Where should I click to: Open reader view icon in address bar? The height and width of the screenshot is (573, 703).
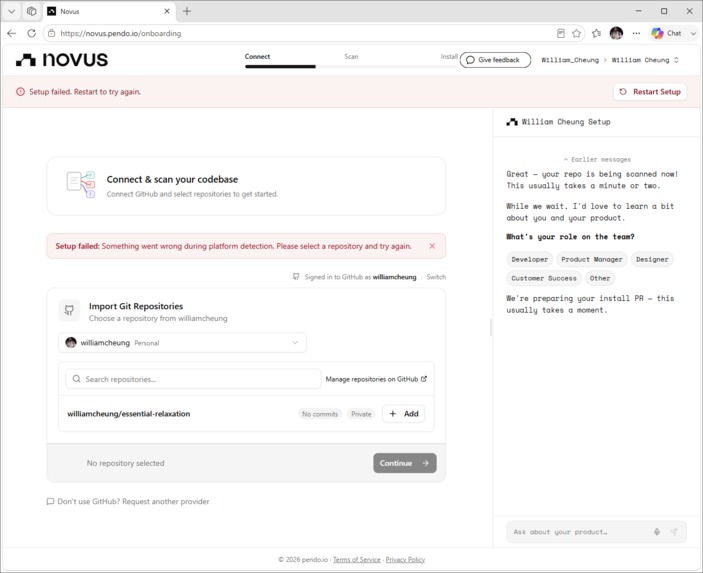point(560,33)
